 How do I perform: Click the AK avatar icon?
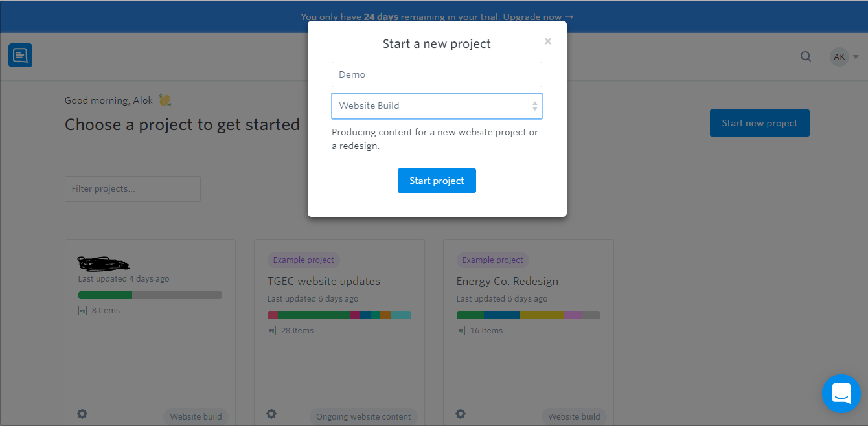click(x=839, y=56)
